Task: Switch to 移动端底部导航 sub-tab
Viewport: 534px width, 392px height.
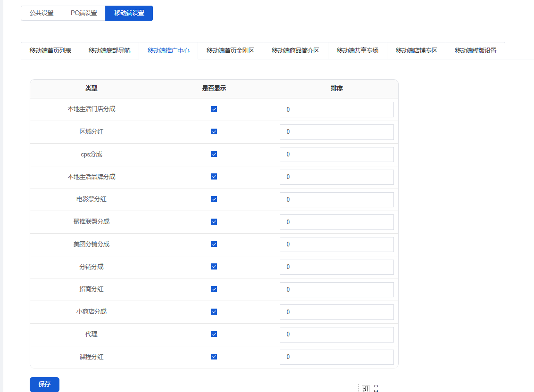Action: (x=109, y=51)
